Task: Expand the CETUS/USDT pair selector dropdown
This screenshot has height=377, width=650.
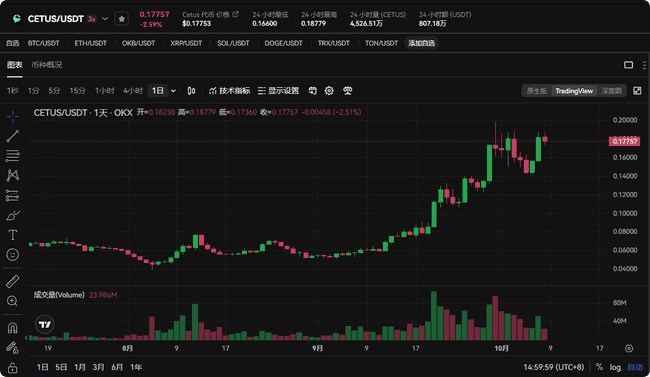Action: (105, 19)
